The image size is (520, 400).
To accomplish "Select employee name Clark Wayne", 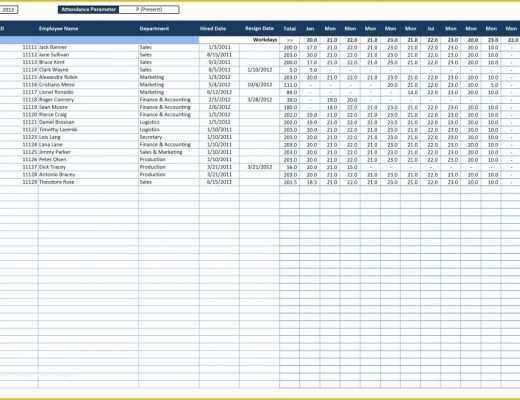I will 54,70.
